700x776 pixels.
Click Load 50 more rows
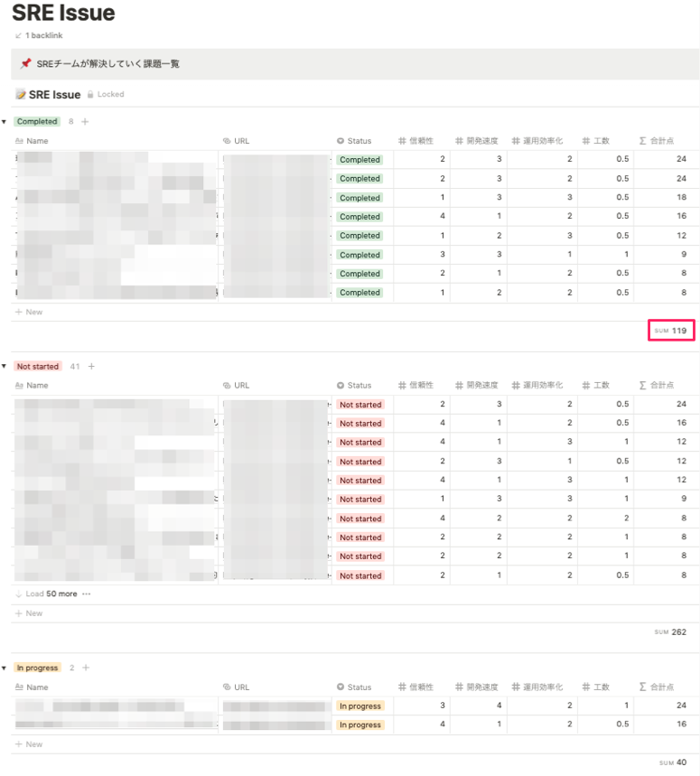tap(46, 594)
